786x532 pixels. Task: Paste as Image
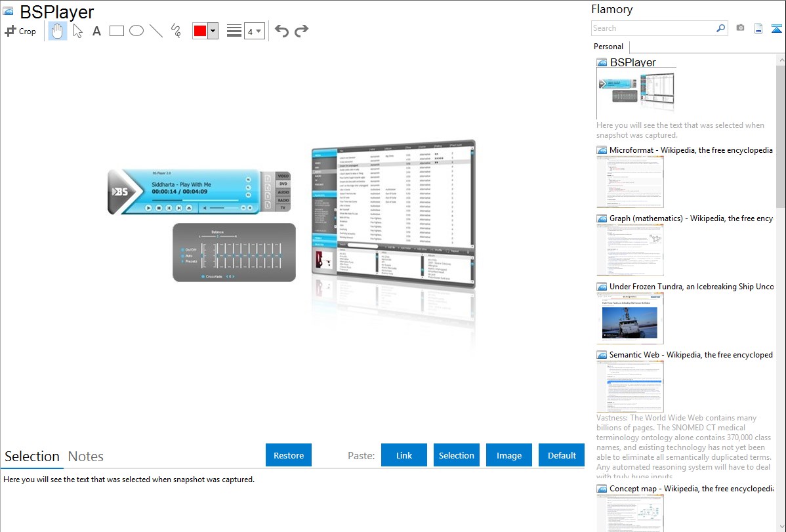click(x=509, y=455)
